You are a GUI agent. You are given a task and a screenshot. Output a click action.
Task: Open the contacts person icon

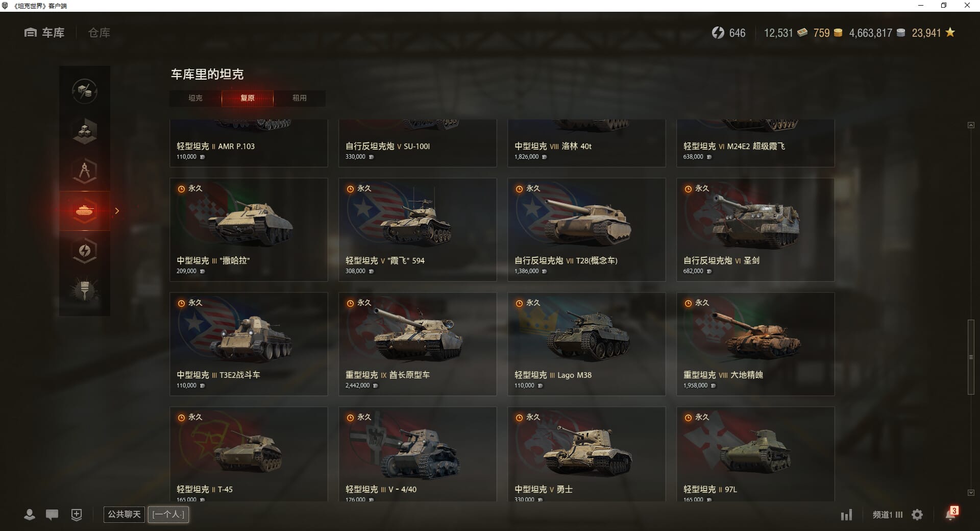coord(30,515)
